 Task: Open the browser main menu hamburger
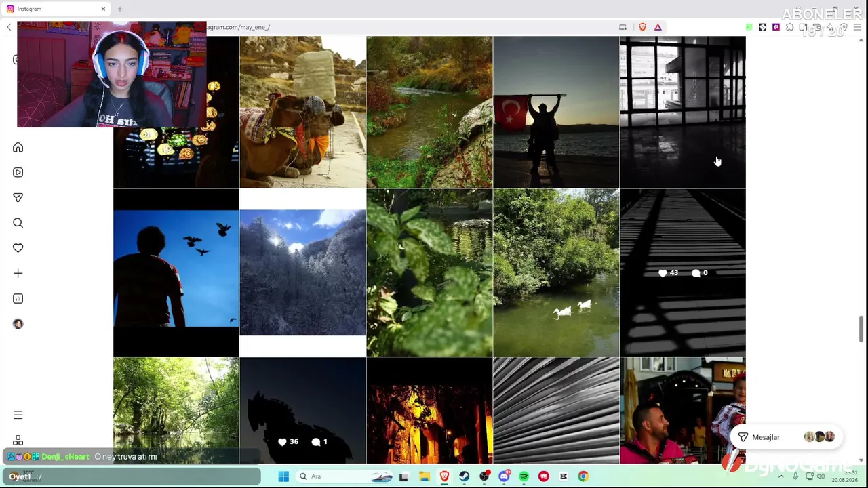click(x=857, y=27)
